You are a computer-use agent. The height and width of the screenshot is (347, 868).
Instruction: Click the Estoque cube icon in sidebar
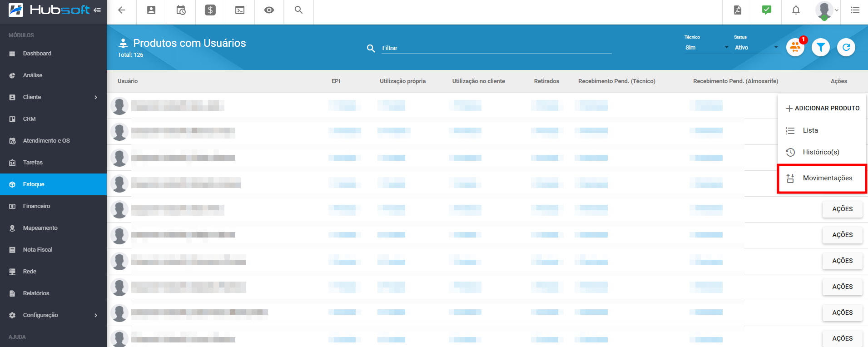(x=12, y=184)
